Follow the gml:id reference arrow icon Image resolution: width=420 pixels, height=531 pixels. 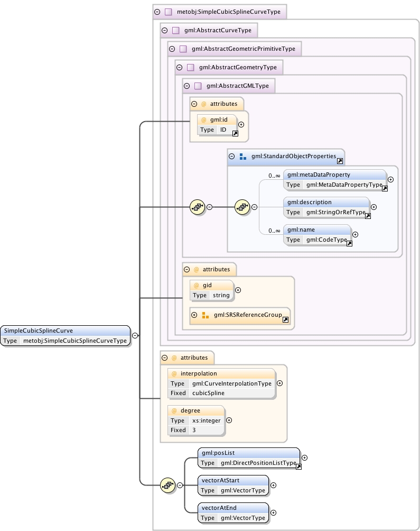tap(236, 133)
